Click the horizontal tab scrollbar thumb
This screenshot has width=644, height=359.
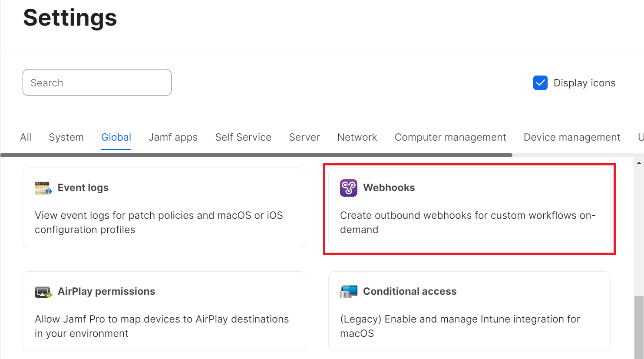pyautogui.click(x=256, y=155)
